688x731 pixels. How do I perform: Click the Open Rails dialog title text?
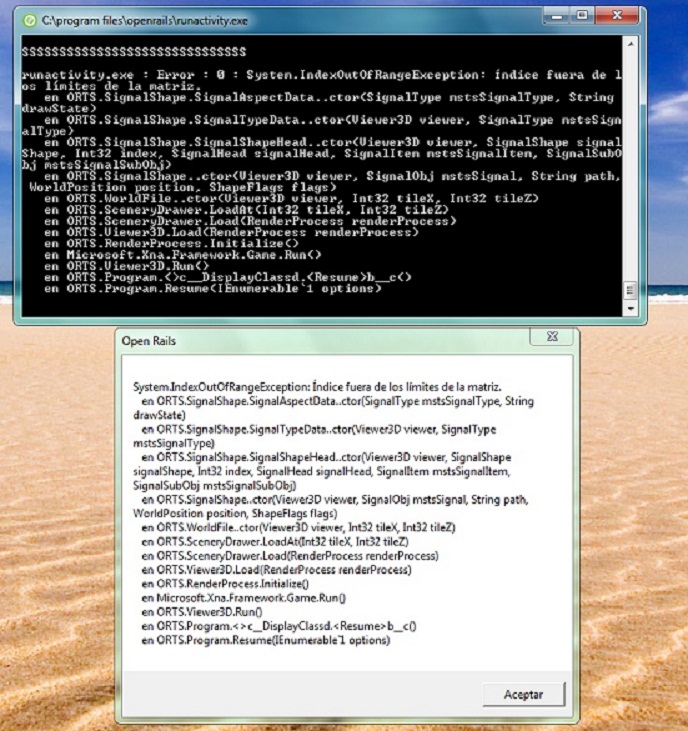pos(148,340)
